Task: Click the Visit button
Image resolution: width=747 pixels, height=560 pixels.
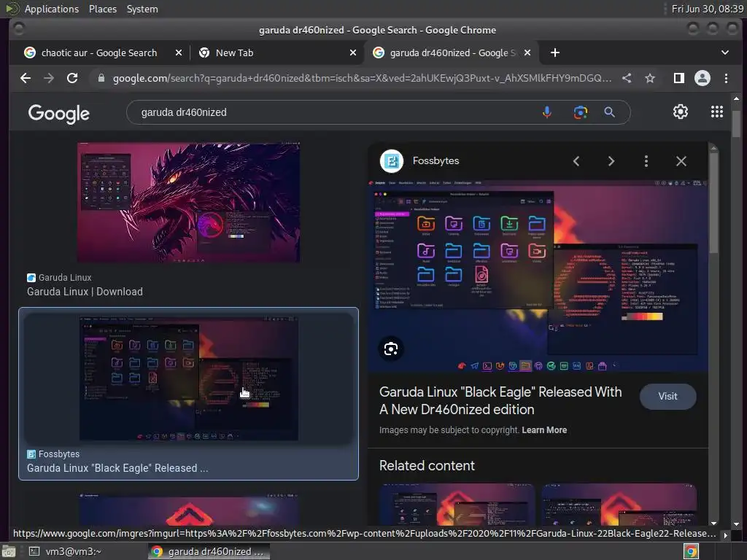Action: 667,396
